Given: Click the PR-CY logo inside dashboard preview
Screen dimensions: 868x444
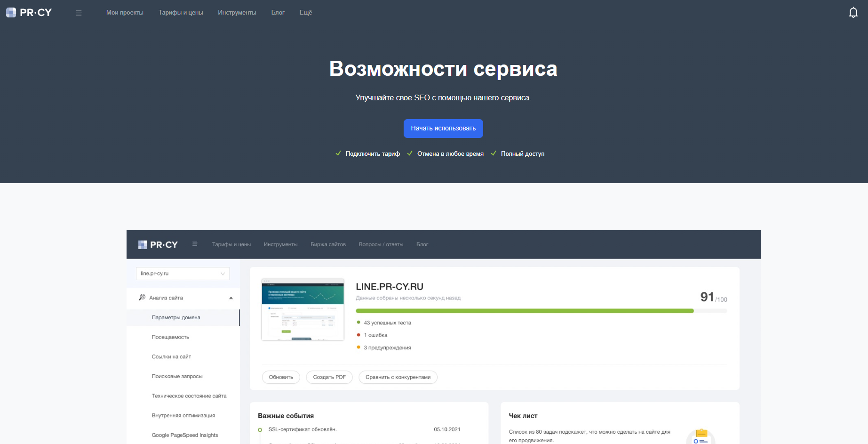Looking at the screenshot, I should point(158,245).
